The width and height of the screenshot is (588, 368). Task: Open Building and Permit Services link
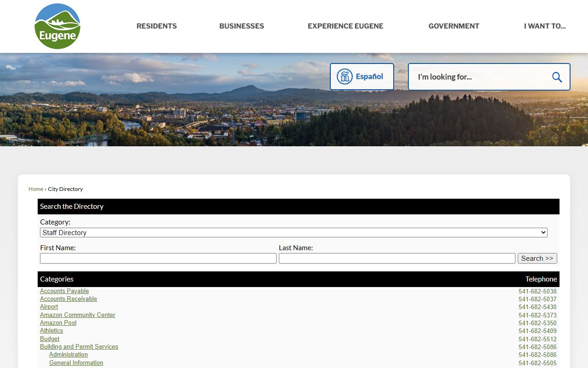tap(79, 347)
